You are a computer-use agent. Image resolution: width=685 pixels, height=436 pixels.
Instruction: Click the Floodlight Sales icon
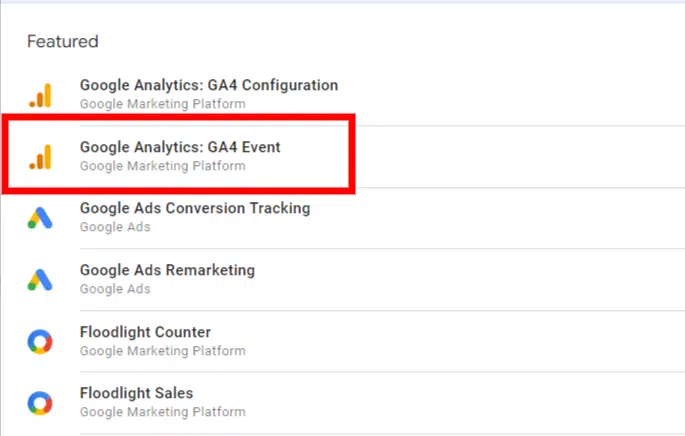click(40, 403)
